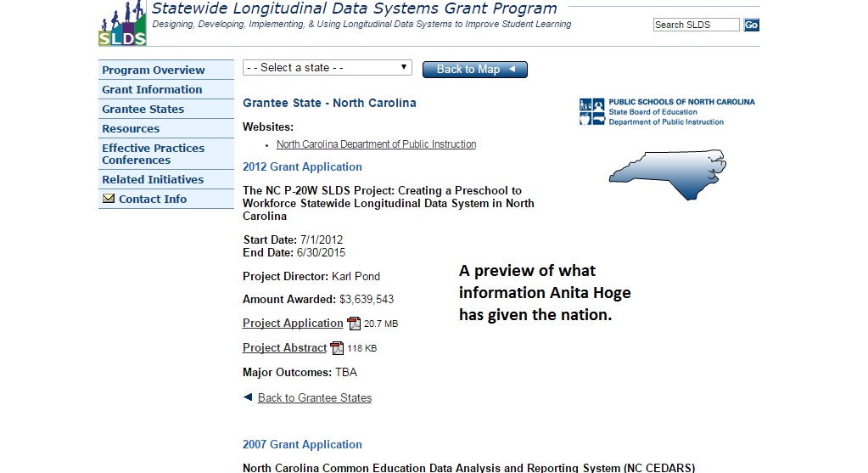Screen dimensions: 868x473
Task: Open Related Initiatives in the sidebar
Action: 153,180
